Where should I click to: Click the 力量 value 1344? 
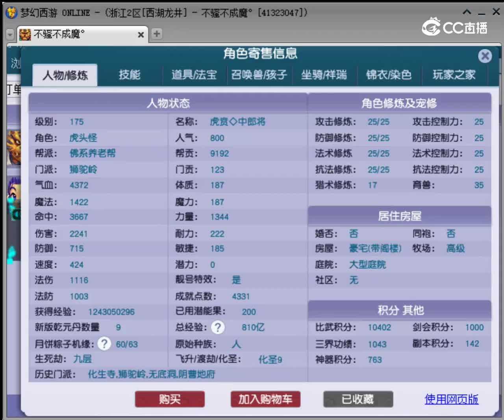219,217
